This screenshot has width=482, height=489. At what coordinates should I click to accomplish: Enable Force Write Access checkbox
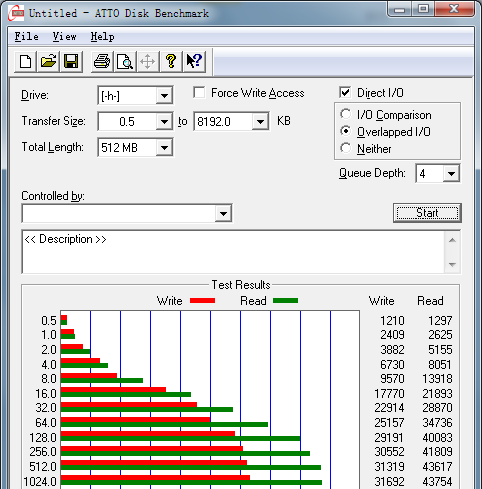click(x=199, y=93)
